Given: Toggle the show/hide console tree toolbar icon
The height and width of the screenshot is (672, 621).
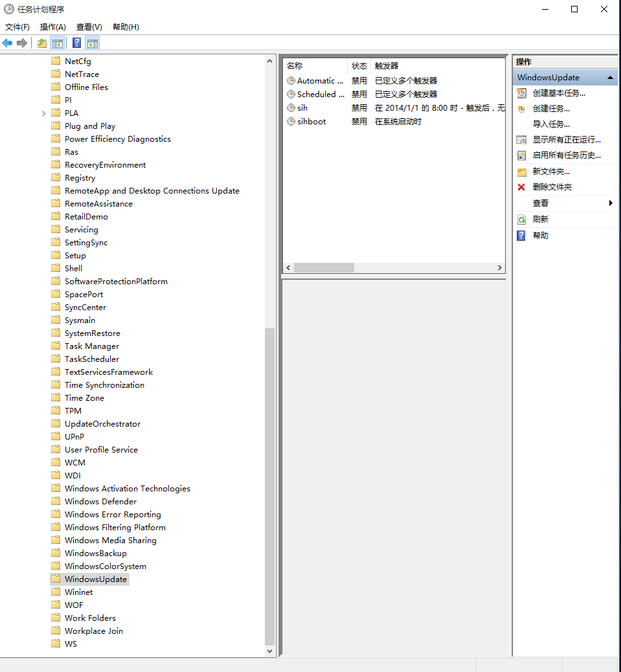Looking at the screenshot, I should [58, 43].
